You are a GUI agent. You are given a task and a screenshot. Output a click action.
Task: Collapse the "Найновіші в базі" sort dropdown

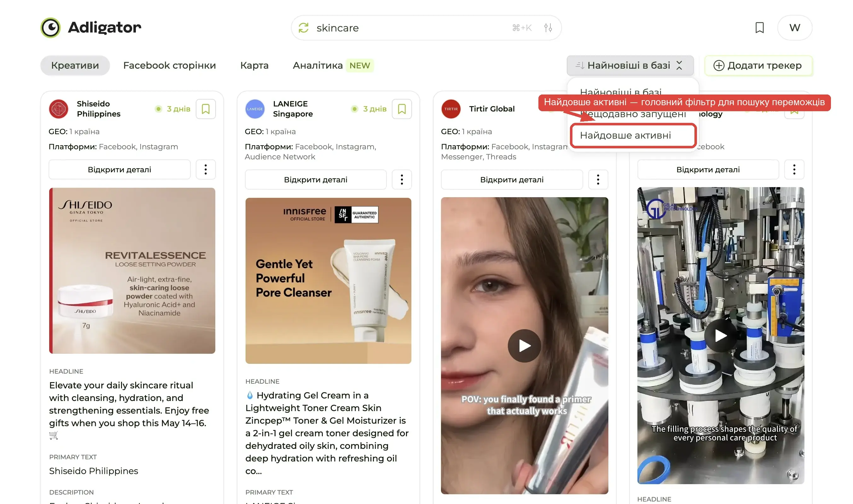630,65
